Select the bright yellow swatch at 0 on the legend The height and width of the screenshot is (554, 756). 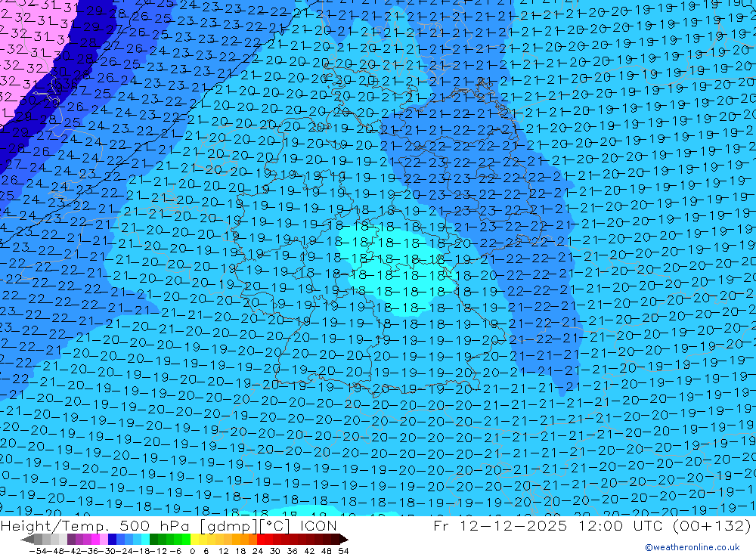(195, 539)
